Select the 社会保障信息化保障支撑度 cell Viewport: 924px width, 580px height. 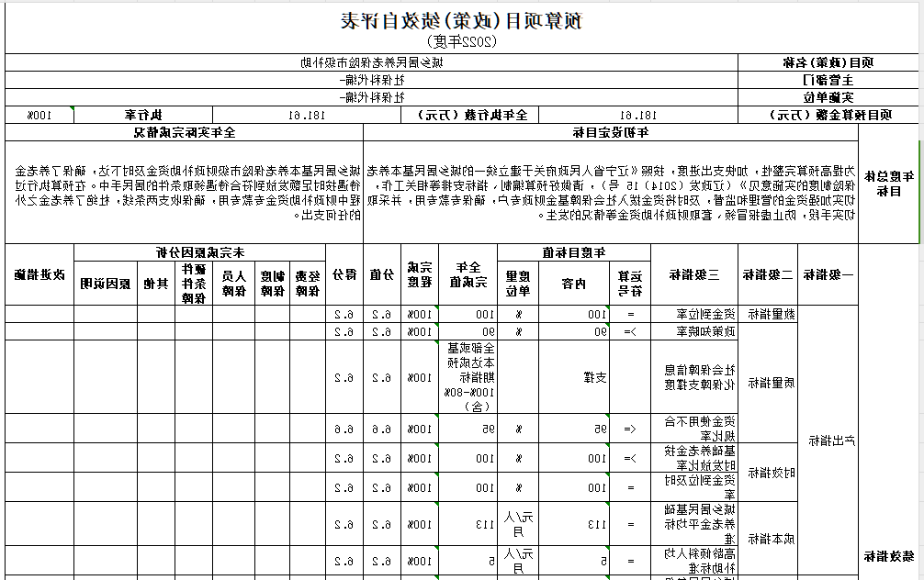pos(694,377)
